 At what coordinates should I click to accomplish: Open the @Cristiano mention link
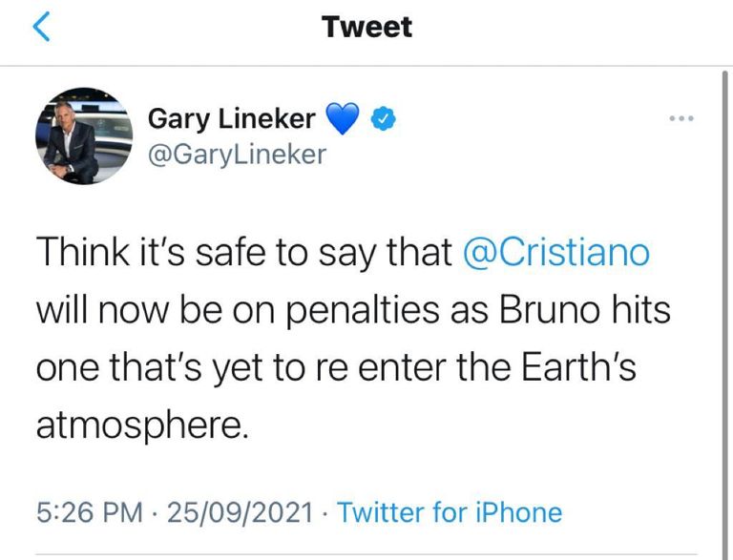click(555, 254)
